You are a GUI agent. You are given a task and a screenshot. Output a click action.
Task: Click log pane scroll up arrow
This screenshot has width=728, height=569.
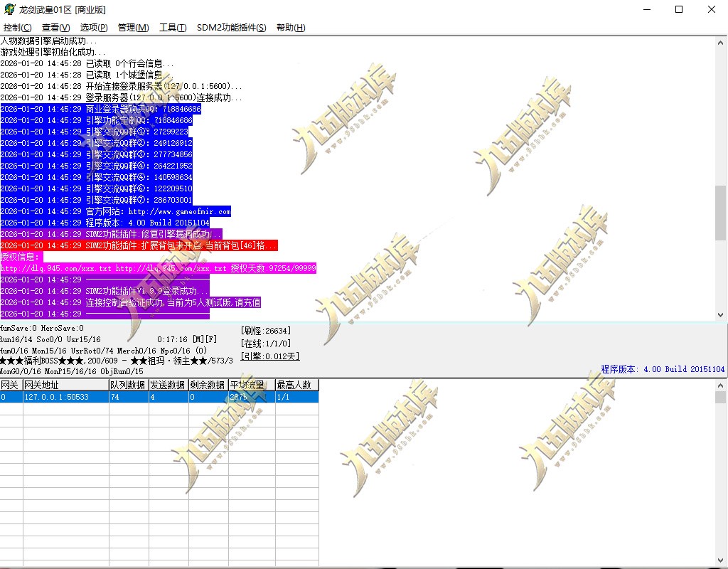(721, 43)
